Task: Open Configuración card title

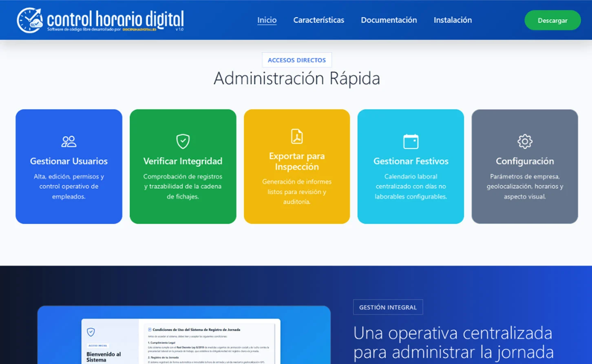Action: (525, 161)
